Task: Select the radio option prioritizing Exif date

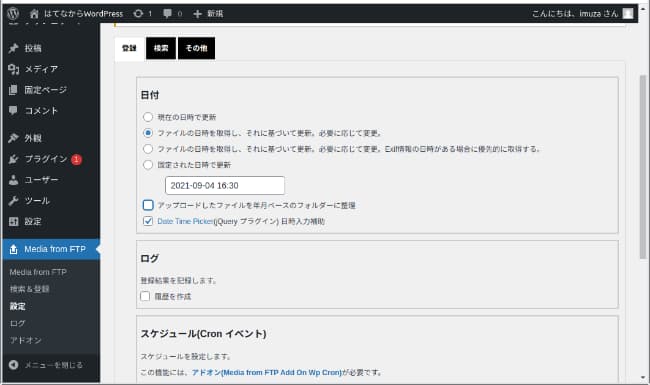Action: 148,149
